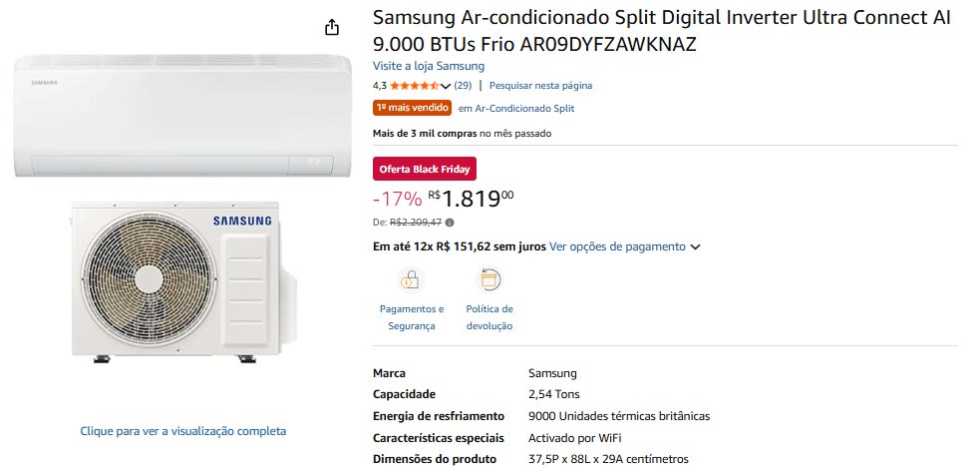Viewport: 980px width, 474px height.
Task: Click the share icon above the product image
Action: (x=333, y=28)
